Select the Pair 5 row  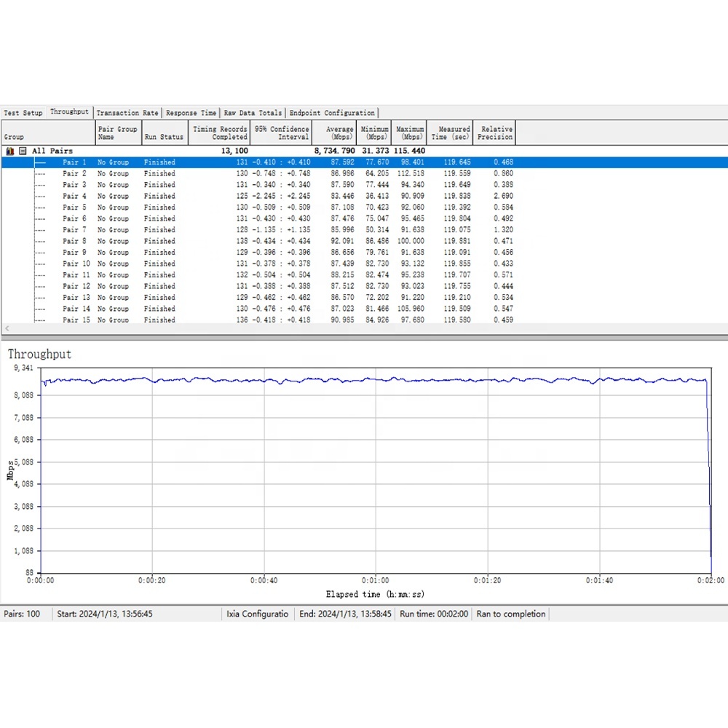365,207
